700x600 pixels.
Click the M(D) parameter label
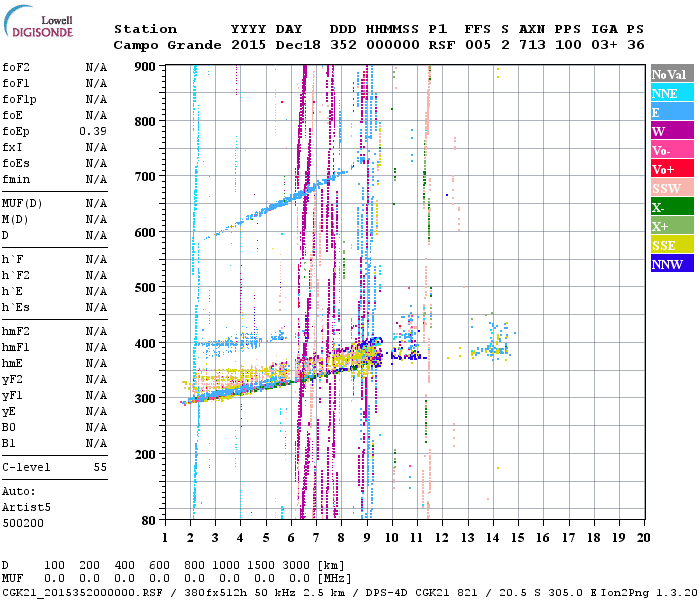15,220
